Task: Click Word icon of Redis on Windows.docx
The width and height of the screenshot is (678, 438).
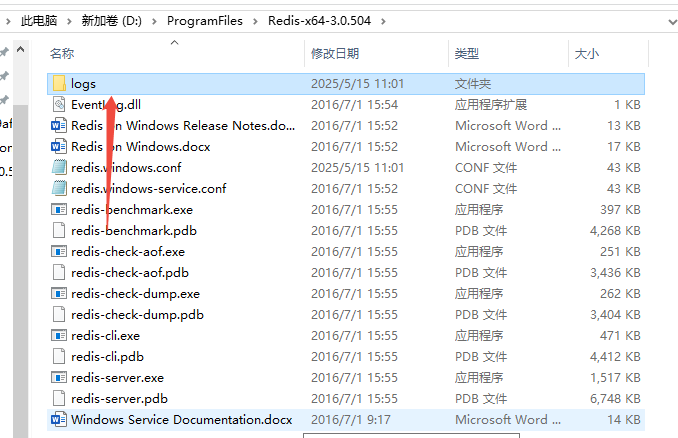Action: [x=59, y=147]
